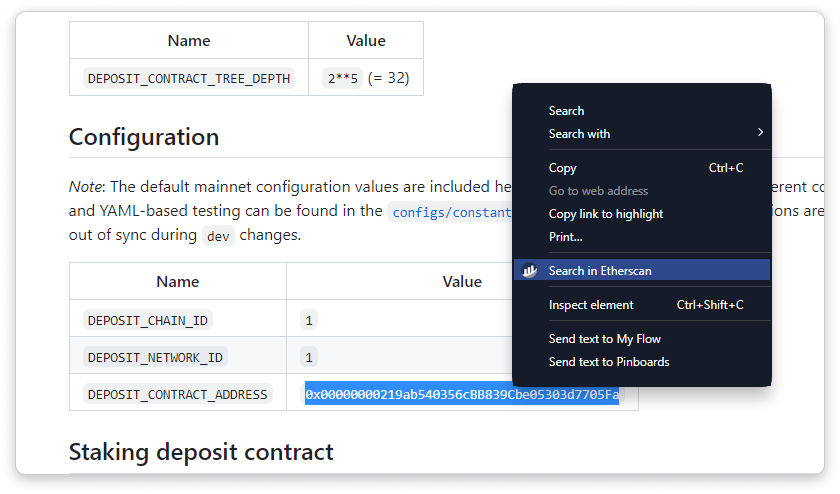
Task: Select Copy link to highlight
Action: (x=605, y=214)
